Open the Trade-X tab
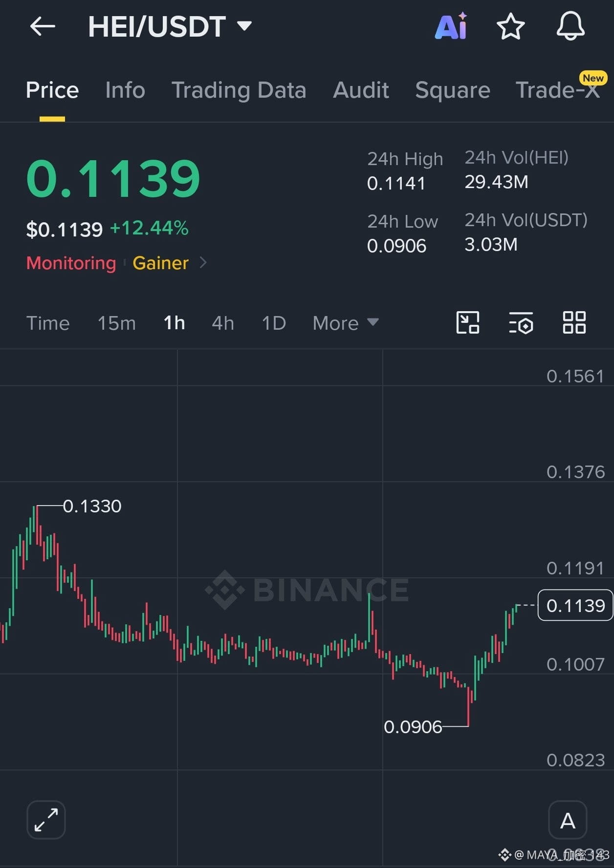The height and width of the screenshot is (868, 614). pyautogui.click(x=558, y=90)
